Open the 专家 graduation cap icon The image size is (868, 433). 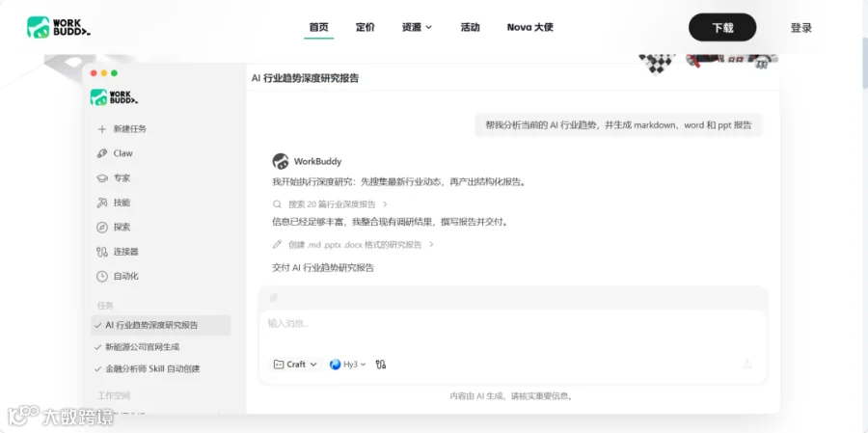(102, 178)
